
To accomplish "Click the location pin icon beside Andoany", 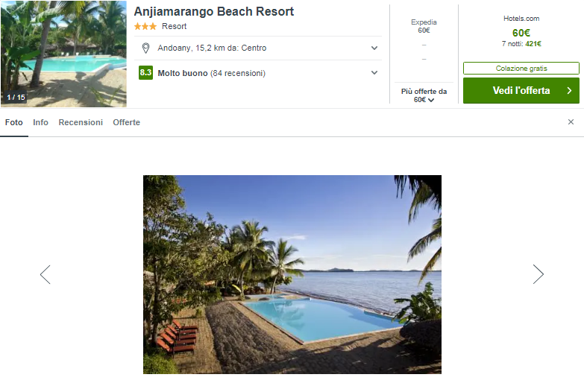I will [146, 48].
